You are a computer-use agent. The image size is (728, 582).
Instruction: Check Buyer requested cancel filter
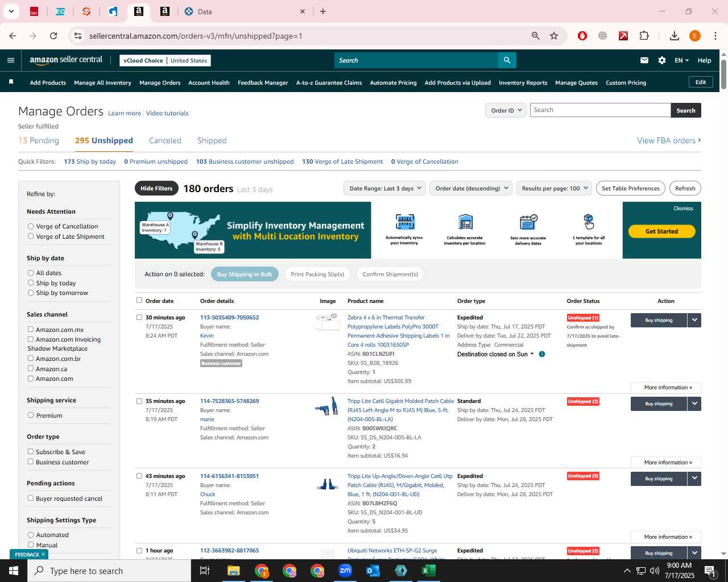31,498
